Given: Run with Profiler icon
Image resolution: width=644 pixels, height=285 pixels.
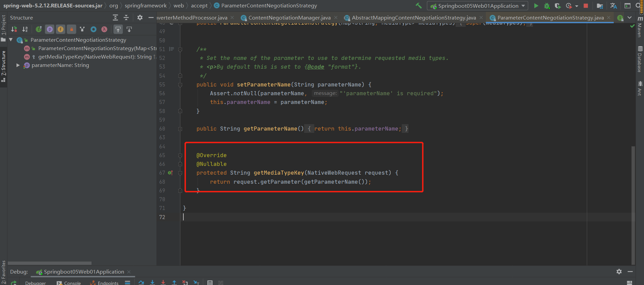Looking at the screenshot, I should (x=569, y=6).
